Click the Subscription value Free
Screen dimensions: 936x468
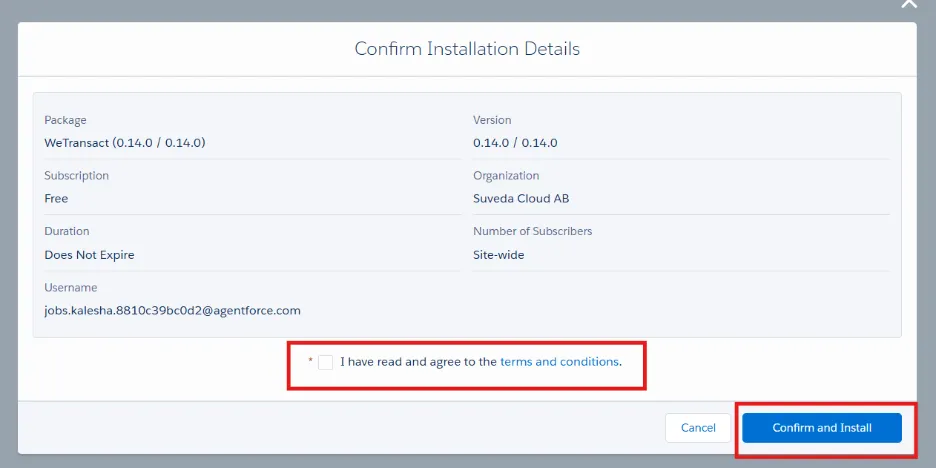[56, 198]
